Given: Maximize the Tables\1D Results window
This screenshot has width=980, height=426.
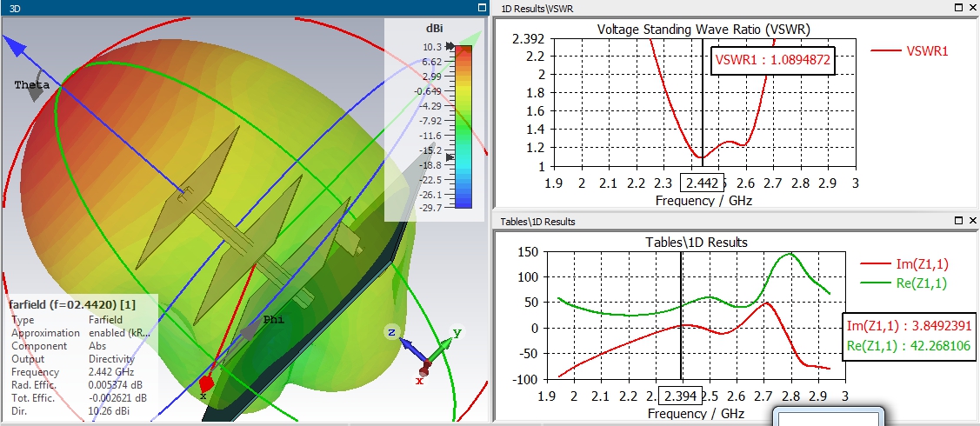Looking at the screenshot, I should click(x=959, y=221).
